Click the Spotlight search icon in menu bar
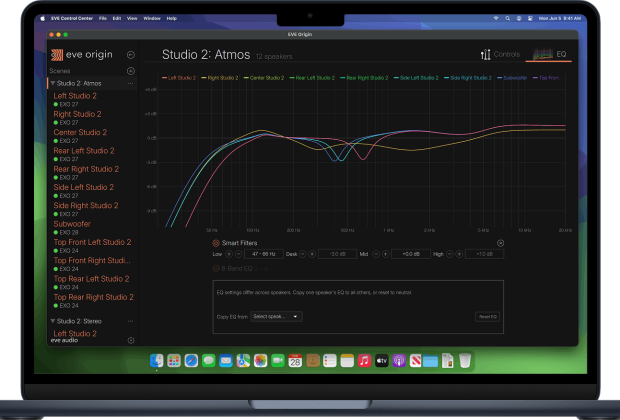Screen dimensions: 620x420 tap(507, 18)
